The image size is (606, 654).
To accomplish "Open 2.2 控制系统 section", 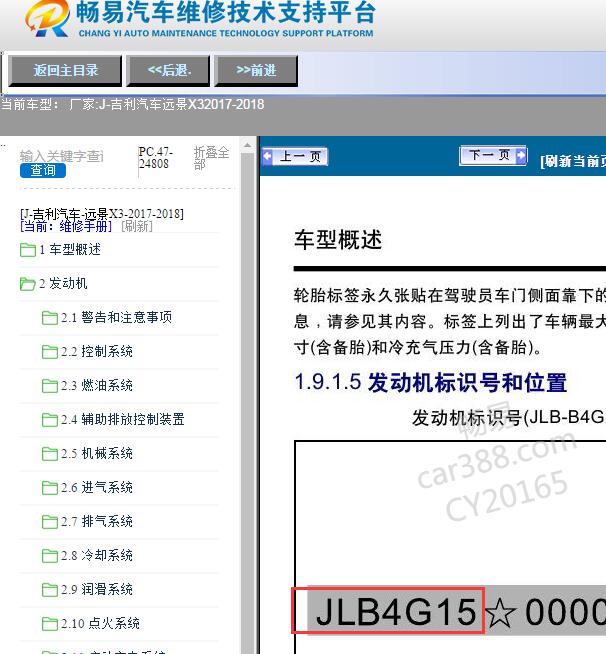I will 97,352.
